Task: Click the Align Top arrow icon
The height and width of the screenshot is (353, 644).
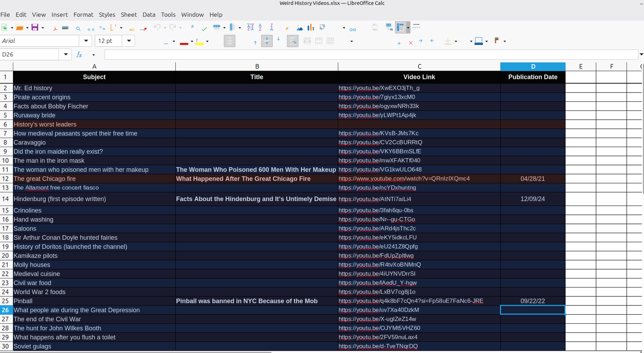Action: [x=255, y=42]
